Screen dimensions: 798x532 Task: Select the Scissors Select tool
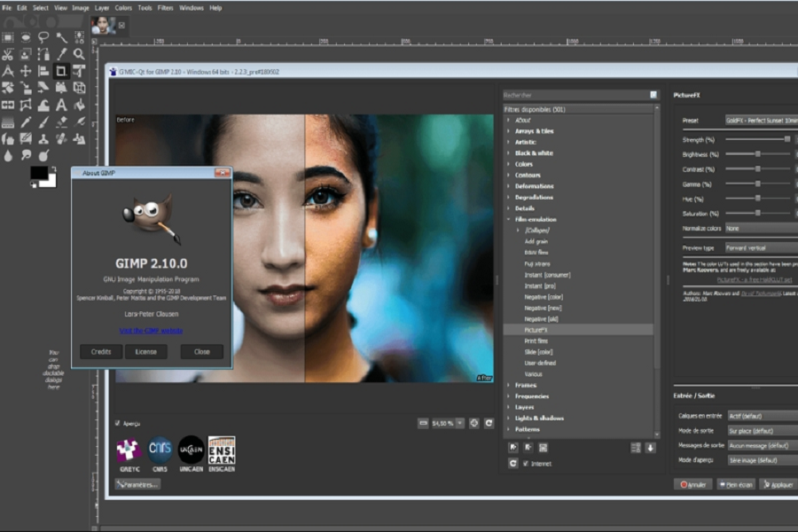(x=8, y=54)
